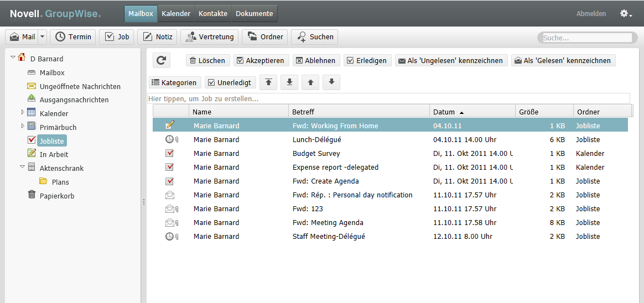Screen dimensions: 644x303
Task: Open the Mail button dropdown arrow
Action: point(43,37)
